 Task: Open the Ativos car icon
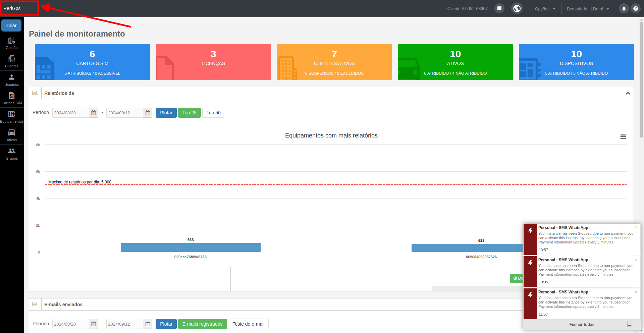pos(12,135)
